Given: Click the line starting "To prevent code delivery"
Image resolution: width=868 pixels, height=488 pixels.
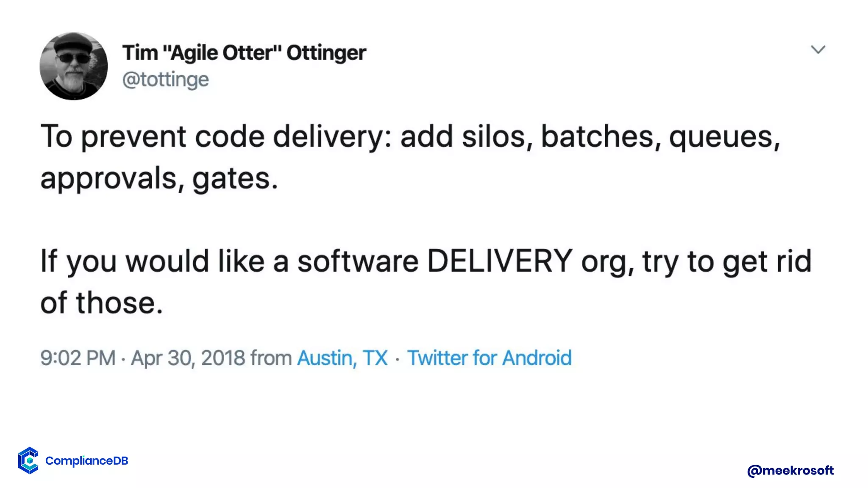Looking at the screenshot, I should coord(409,137).
